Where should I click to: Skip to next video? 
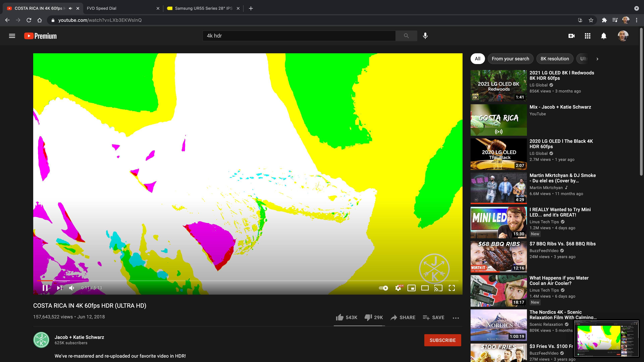tap(59, 288)
